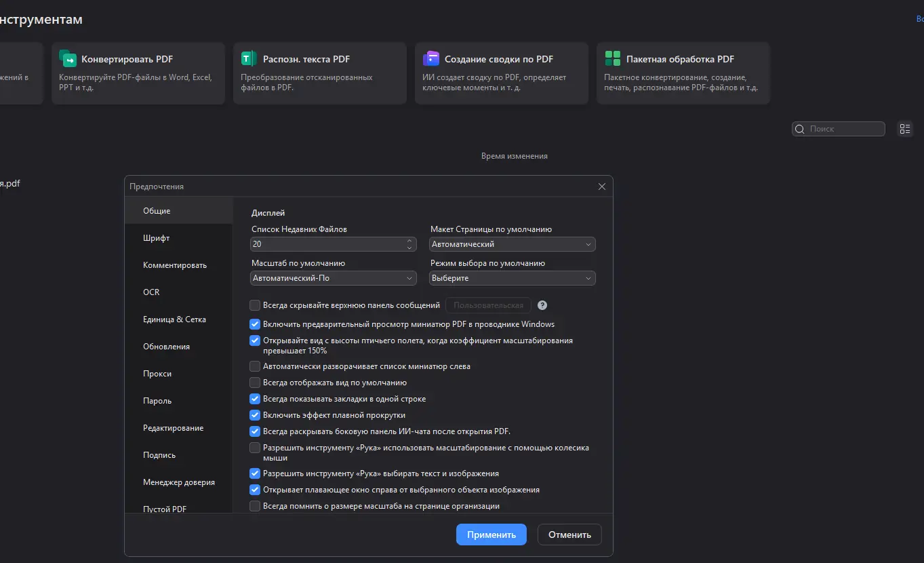Screen dimensions: 924x563
Task: Click the Отменить button
Action: pyautogui.click(x=569, y=535)
